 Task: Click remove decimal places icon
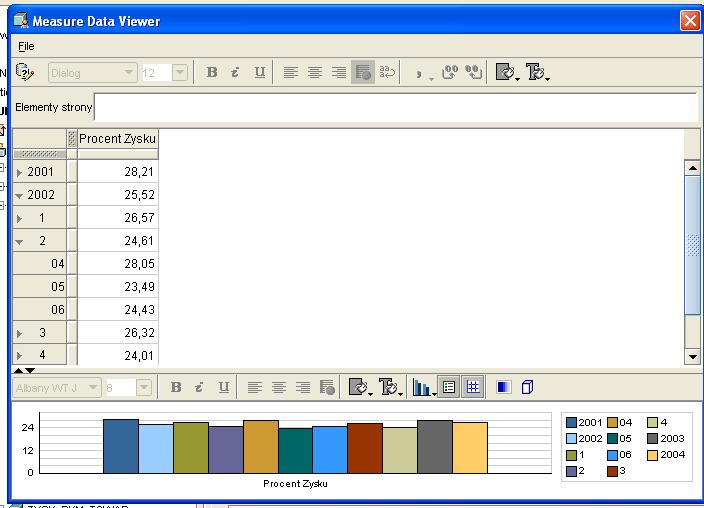pos(474,72)
